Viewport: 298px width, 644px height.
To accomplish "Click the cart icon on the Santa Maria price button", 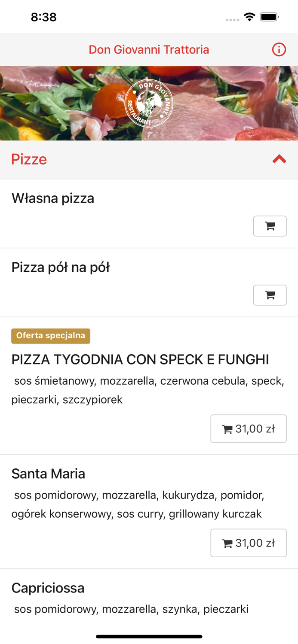I will point(228,543).
